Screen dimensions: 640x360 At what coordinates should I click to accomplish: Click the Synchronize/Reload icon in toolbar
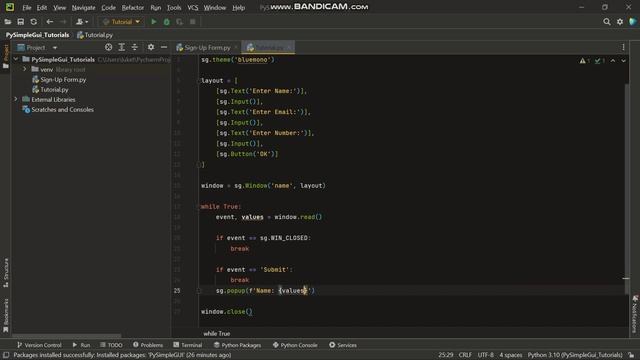coord(33,22)
